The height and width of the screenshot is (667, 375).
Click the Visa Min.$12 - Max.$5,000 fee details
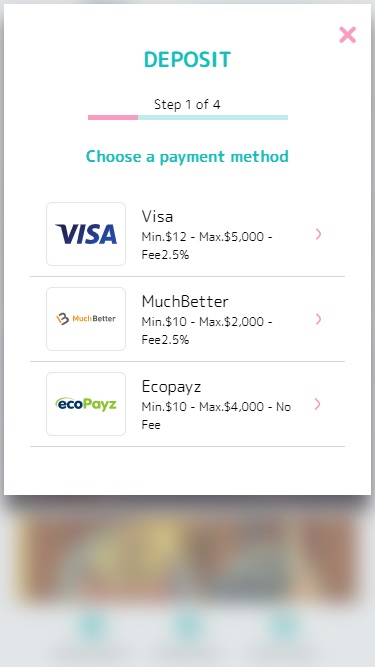click(207, 245)
